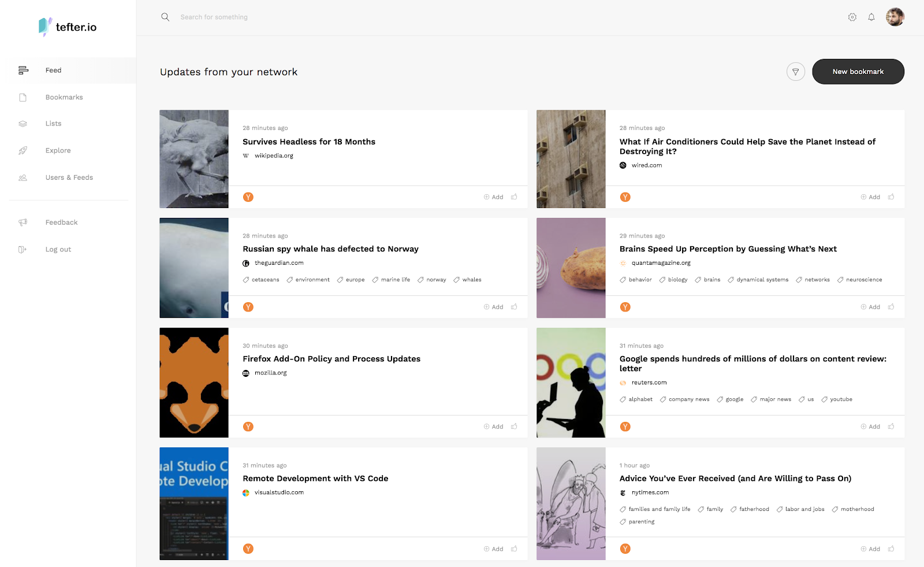Open Survives Headless for 18 Months title
Viewport: 924px width, 567px height.
coord(309,142)
